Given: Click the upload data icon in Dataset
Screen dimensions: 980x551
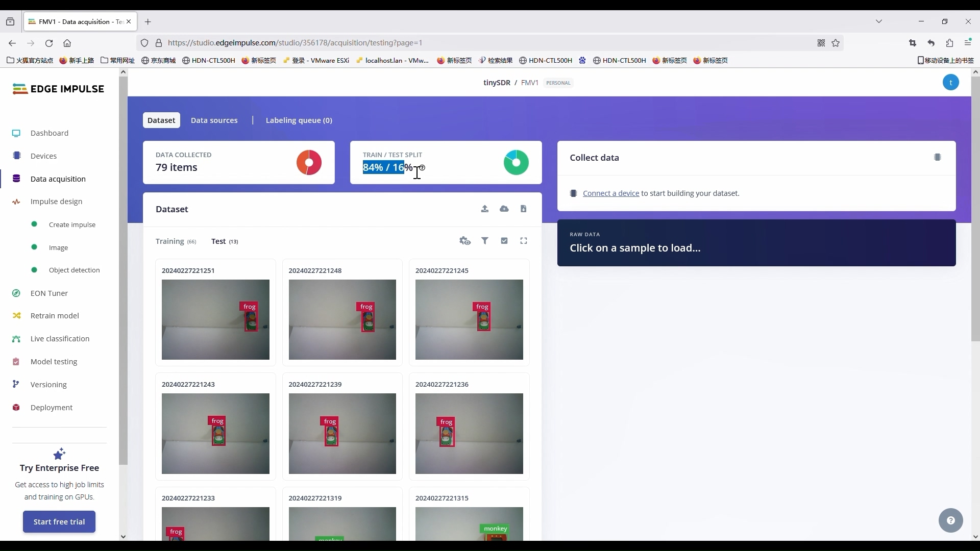Looking at the screenshot, I should pos(485,209).
